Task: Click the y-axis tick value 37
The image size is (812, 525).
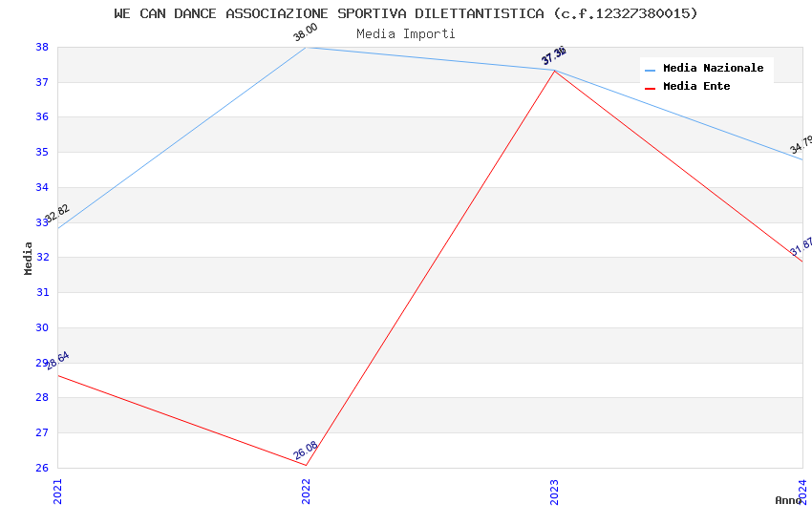Action: point(42,82)
